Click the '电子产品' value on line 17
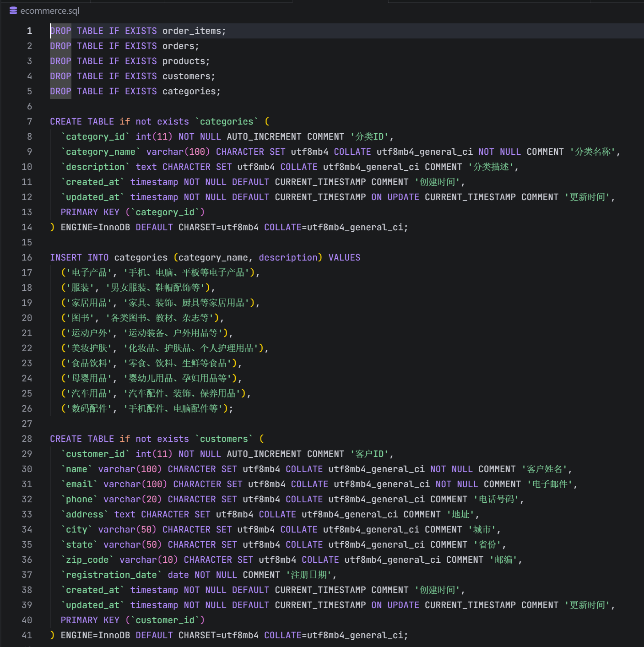The image size is (644, 647). tap(89, 272)
